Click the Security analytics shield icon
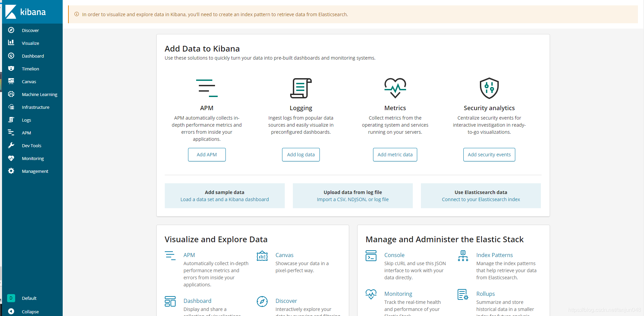Viewport: 644px width, 316px height. tap(489, 88)
